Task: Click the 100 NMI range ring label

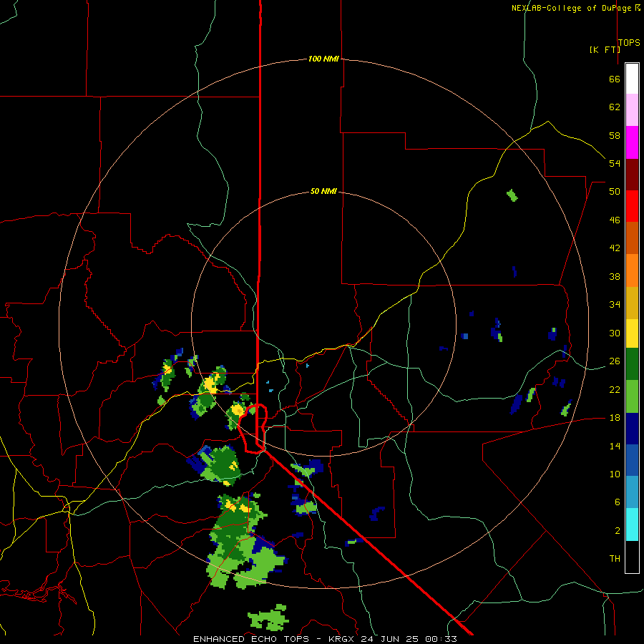Action: (323, 59)
